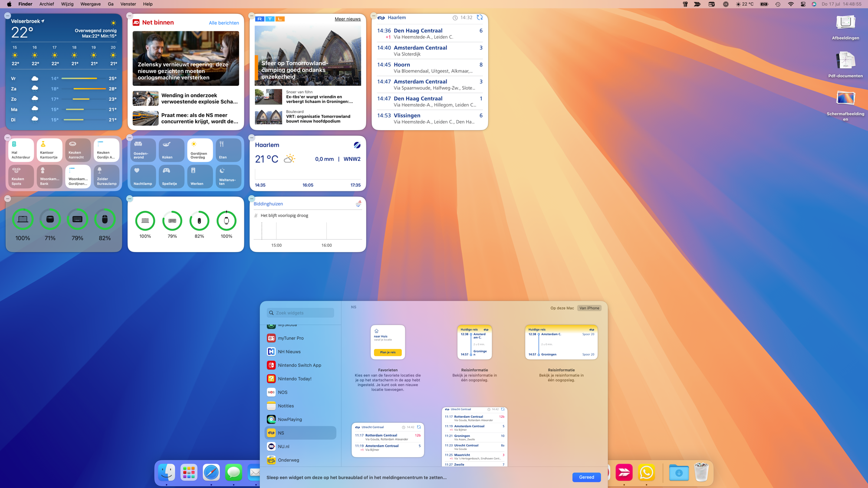
Task: Switch to Op deze Mac tab
Action: 562,308
